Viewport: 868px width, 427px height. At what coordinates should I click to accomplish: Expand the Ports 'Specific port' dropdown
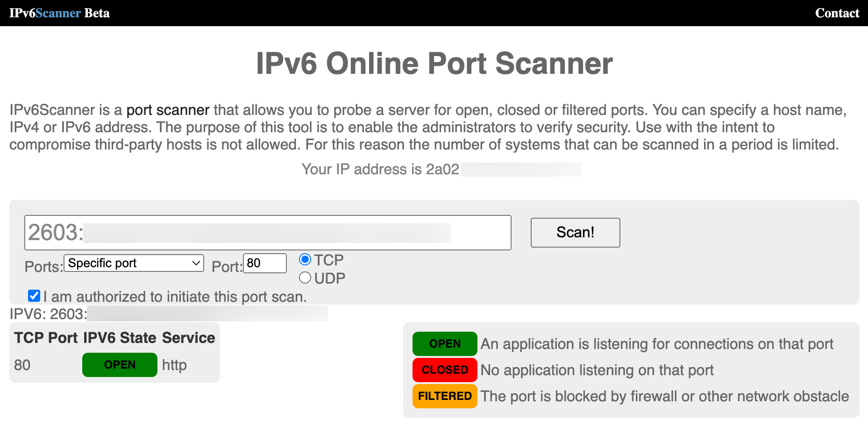[x=134, y=263]
